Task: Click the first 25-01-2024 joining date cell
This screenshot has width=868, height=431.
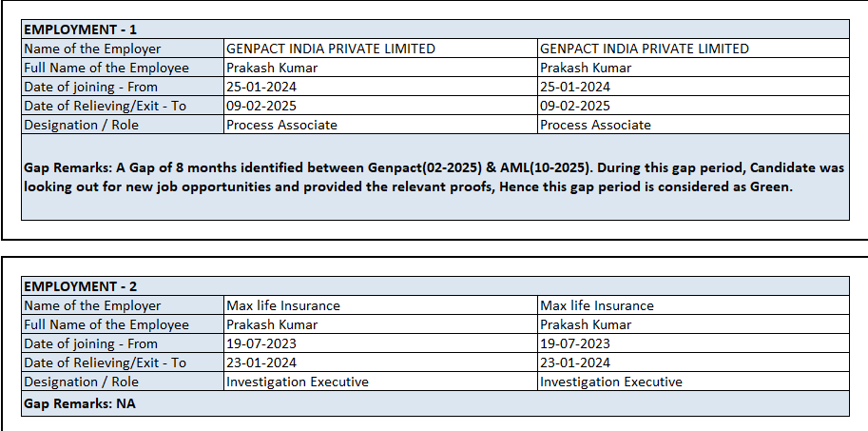Action: (x=259, y=87)
